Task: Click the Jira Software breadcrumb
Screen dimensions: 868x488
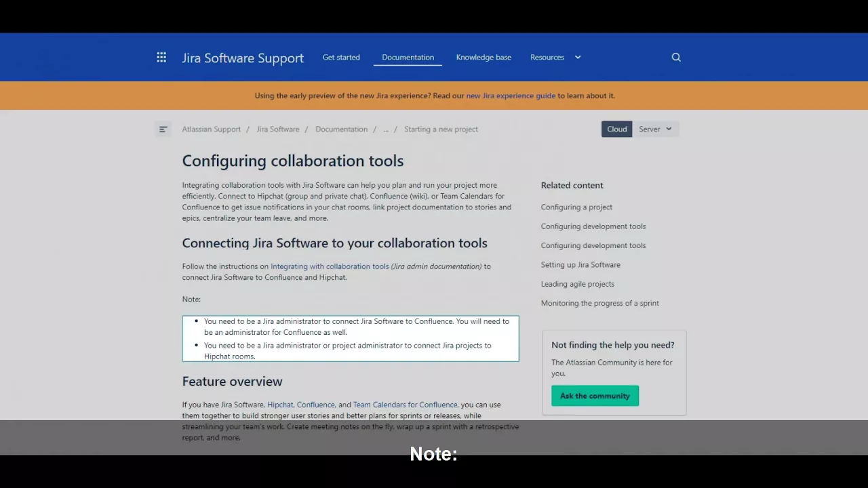Action: (x=277, y=129)
